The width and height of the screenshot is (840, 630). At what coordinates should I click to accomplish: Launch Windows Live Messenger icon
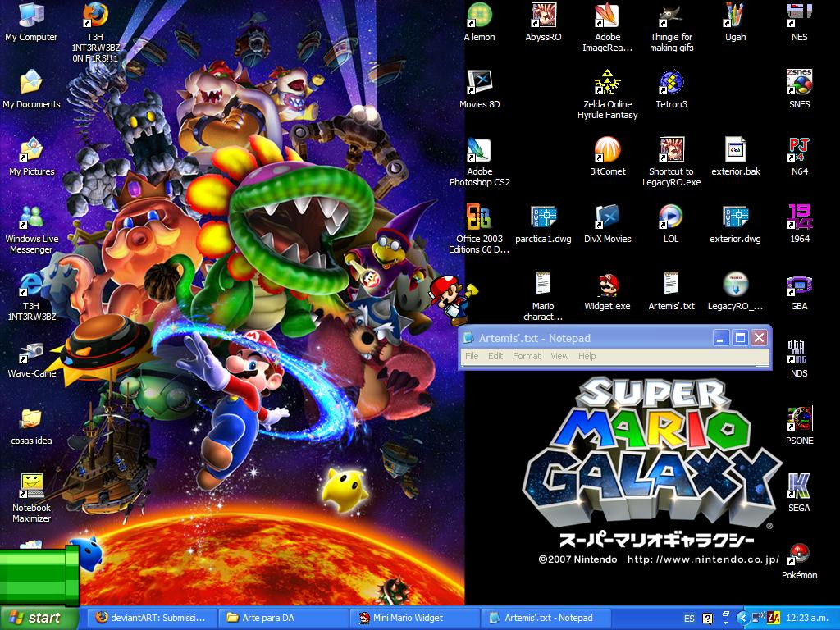(x=31, y=217)
